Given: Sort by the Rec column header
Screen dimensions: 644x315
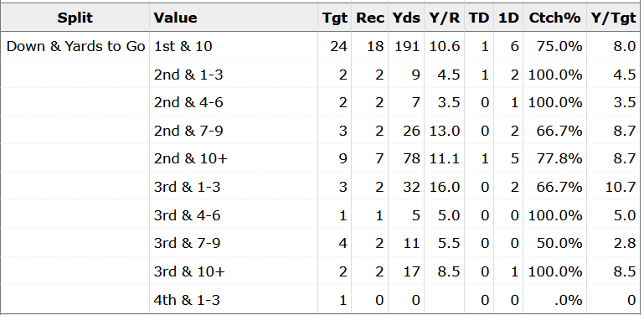Looking at the screenshot, I should (x=369, y=18).
